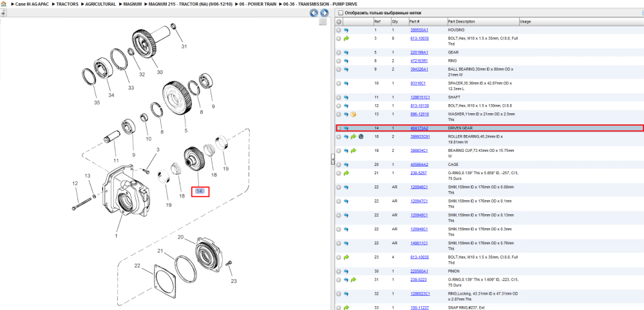This screenshot has width=644, height=310.
Task: Click callout number 22 near the shim
Action: pyautogui.click(x=138, y=266)
